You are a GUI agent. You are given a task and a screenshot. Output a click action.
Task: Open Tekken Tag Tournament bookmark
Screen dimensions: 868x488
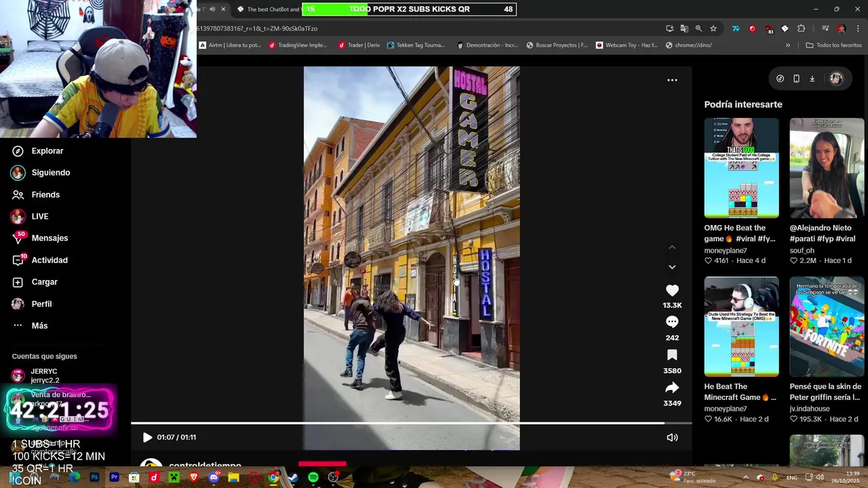click(x=416, y=45)
